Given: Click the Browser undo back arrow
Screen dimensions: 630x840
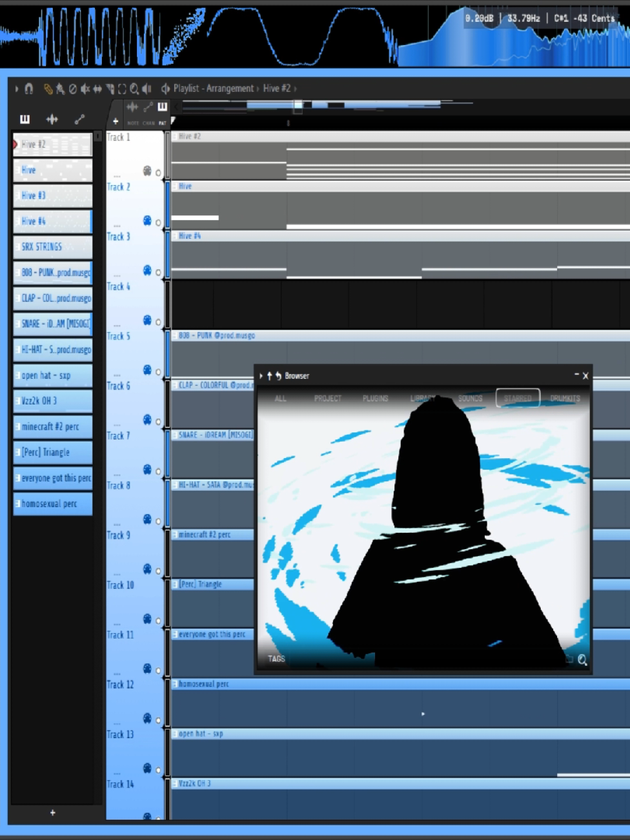Looking at the screenshot, I should coord(278,375).
